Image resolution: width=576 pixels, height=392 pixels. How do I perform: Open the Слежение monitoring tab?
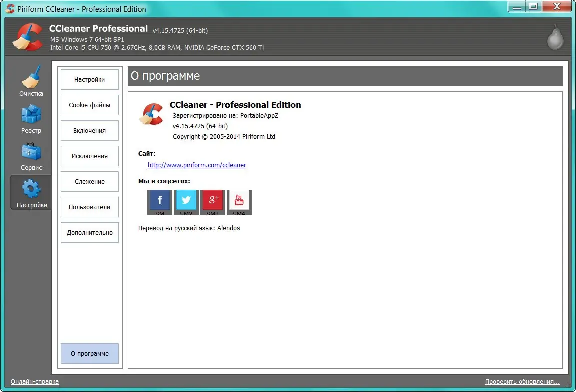89,181
